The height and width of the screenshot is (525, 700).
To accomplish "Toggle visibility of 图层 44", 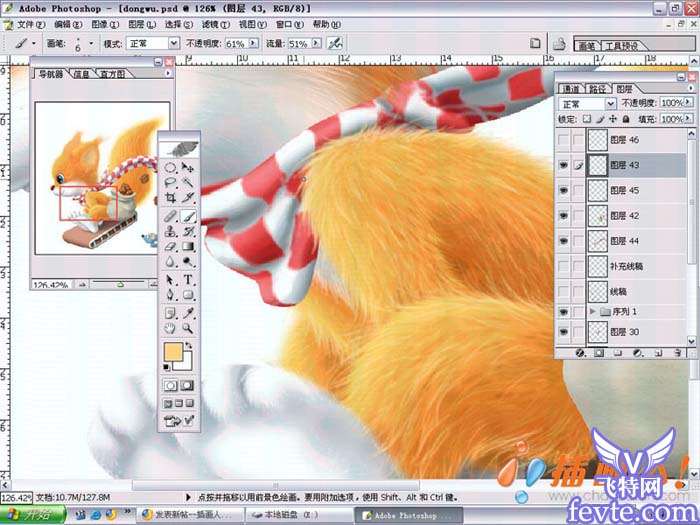I will coord(562,240).
